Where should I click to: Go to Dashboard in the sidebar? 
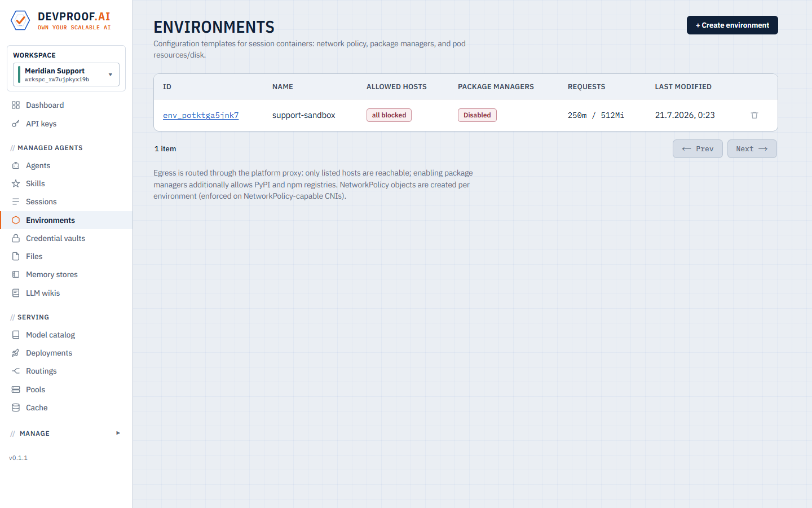click(x=66, y=105)
